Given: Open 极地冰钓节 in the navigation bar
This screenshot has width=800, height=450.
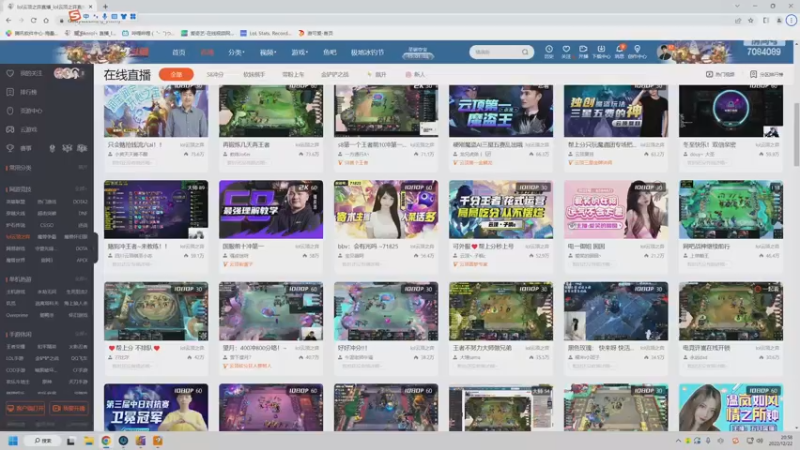Looking at the screenshot, I should [x=367, y=53].
